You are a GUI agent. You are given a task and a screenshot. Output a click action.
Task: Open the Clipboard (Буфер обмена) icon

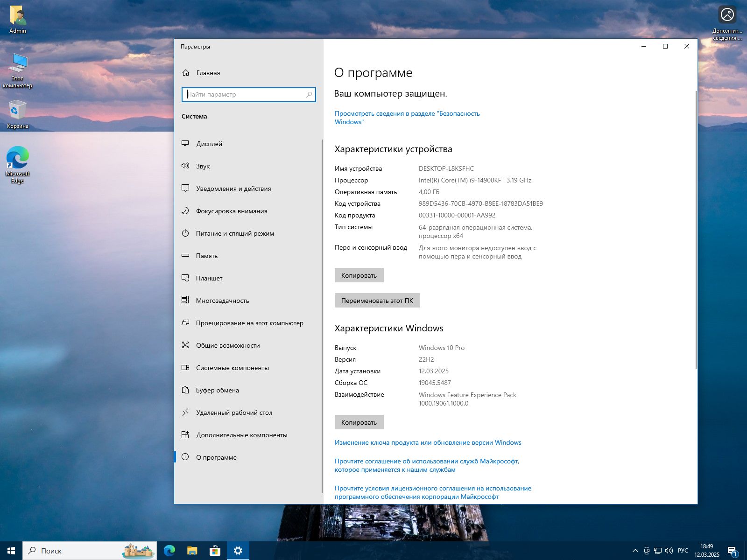(185, 390)
